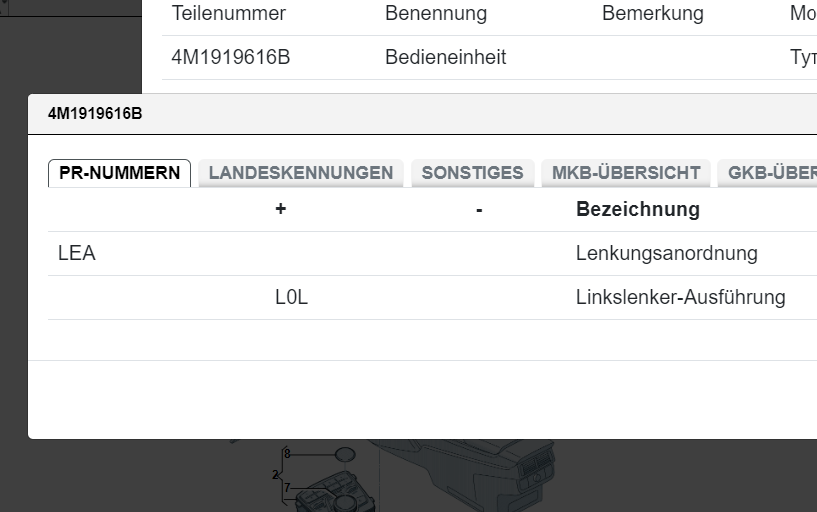The height and width of the screenshot is (512, 817).
Task: Click the Lenkungsanordnung description
Action: pyautogui.click(x=666, y=254)
